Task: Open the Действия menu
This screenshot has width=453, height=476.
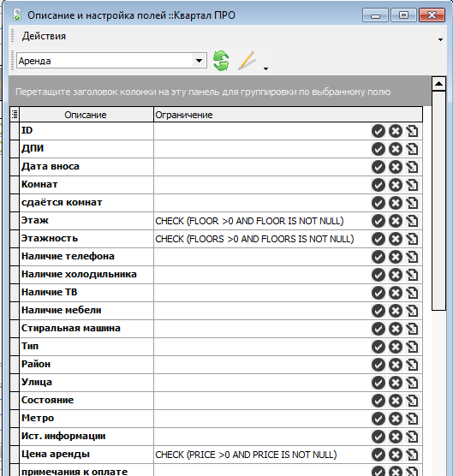Action: (44, 36)
